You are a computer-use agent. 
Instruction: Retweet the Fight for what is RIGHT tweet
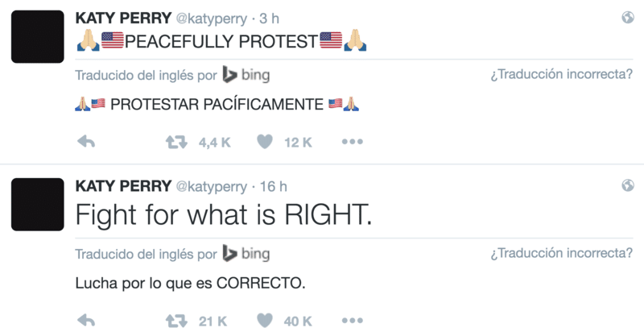[x=176, y=321]
